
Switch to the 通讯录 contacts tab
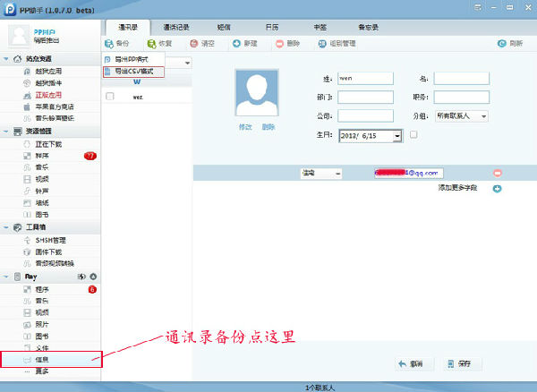click(128, 28)
